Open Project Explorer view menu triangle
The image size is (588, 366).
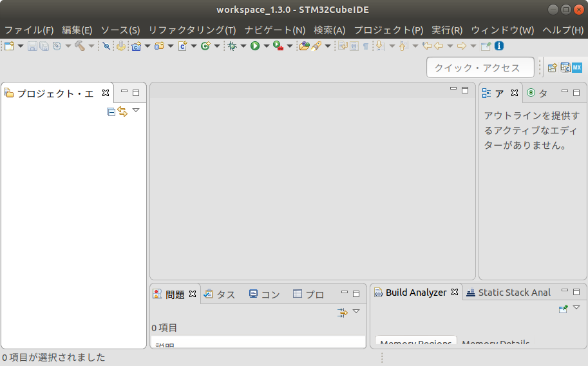coord(136,110)
